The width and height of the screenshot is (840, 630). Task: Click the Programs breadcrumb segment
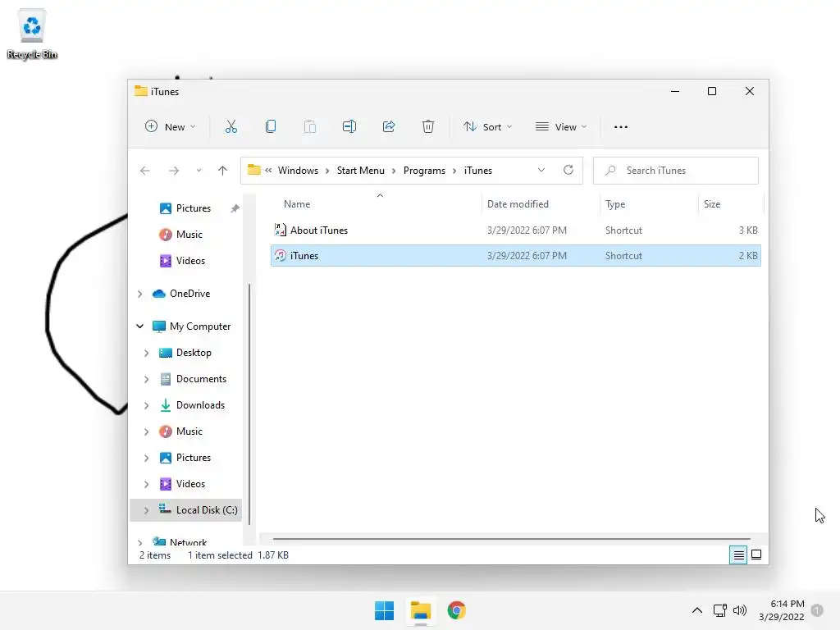[x=424, y=171]
